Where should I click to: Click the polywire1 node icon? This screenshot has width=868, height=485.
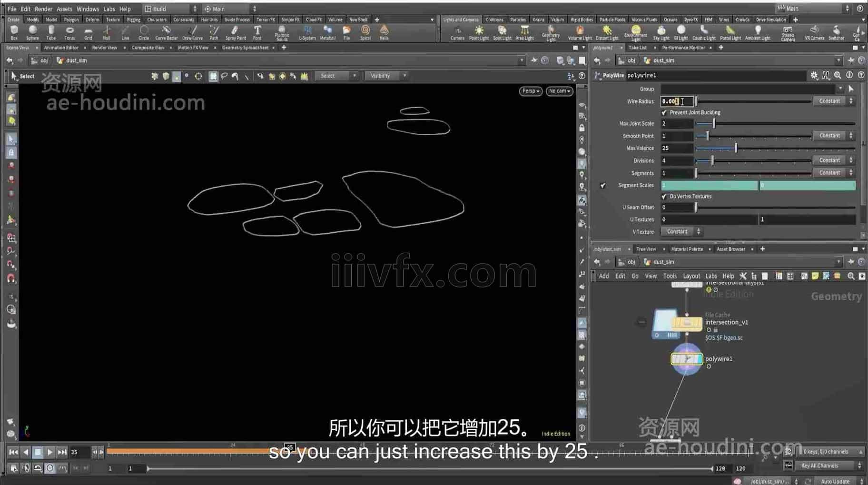tap(687, 359)
